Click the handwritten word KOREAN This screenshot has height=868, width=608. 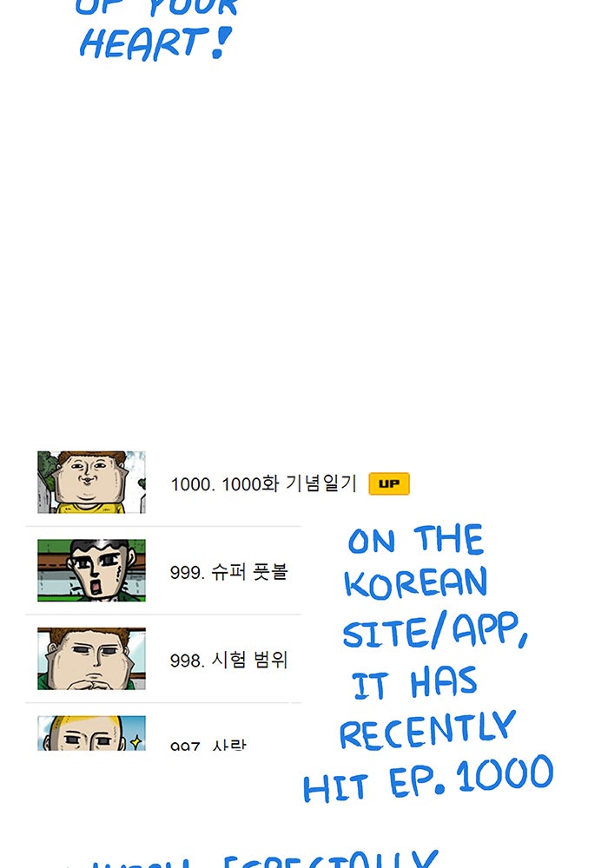point(415,583)
